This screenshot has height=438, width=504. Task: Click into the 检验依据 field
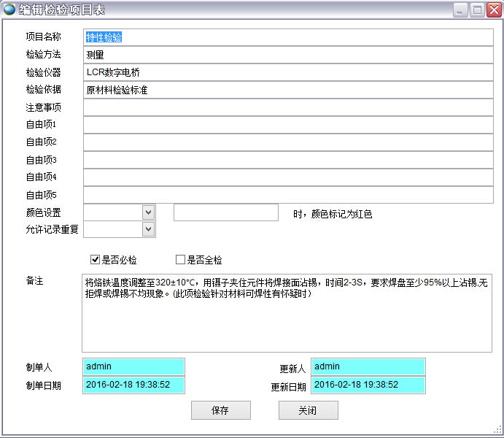tap(288, 90)
